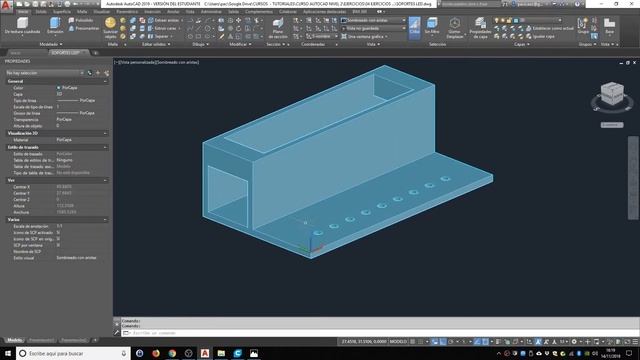Toggle ortho mode in status bar
The width and height of the screenshot is (640, 360).
(443, 342)
